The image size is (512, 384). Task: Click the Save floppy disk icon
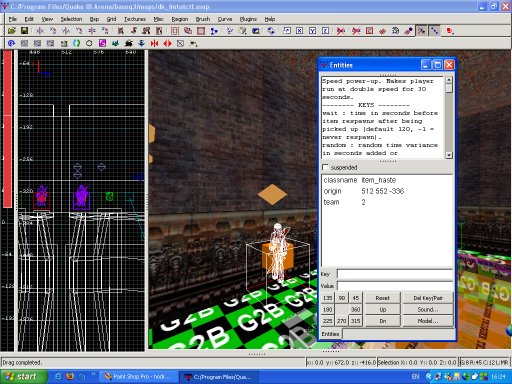[x=24, y=31]
